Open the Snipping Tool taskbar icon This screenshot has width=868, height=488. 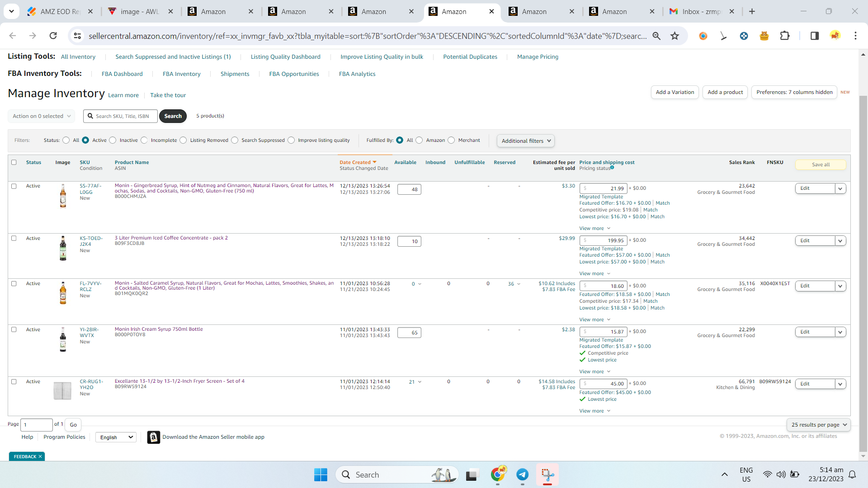[547, 474]
